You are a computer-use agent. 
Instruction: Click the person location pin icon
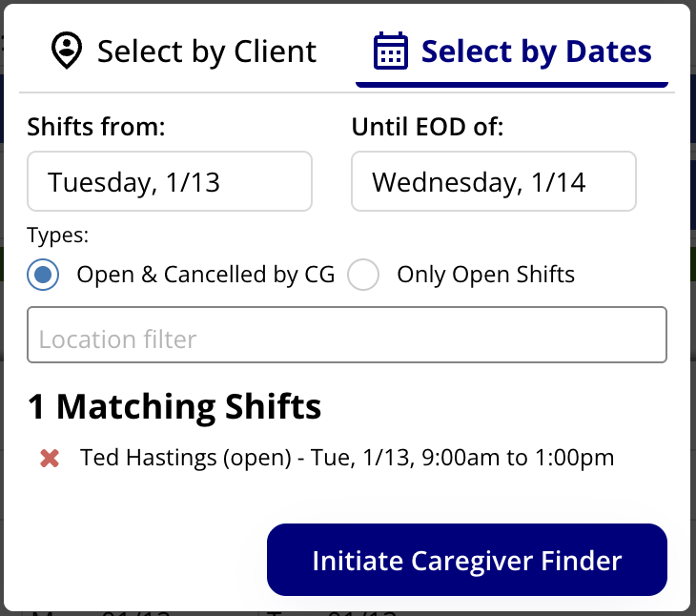[67, 51]
